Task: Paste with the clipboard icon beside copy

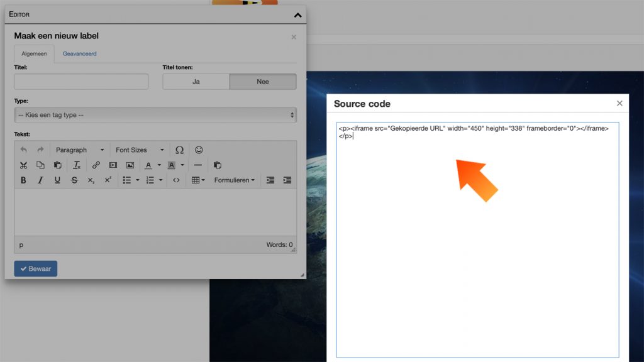Action: [57, 165]
